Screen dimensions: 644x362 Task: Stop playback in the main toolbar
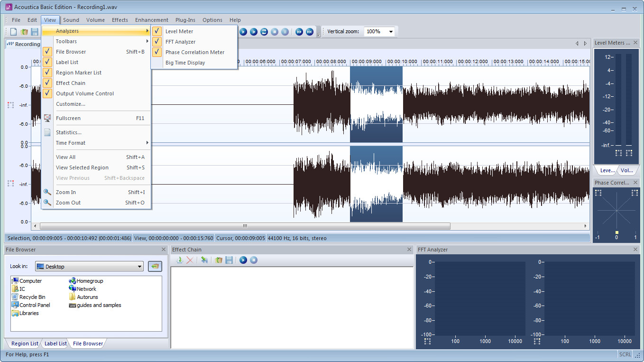[275, 32]
